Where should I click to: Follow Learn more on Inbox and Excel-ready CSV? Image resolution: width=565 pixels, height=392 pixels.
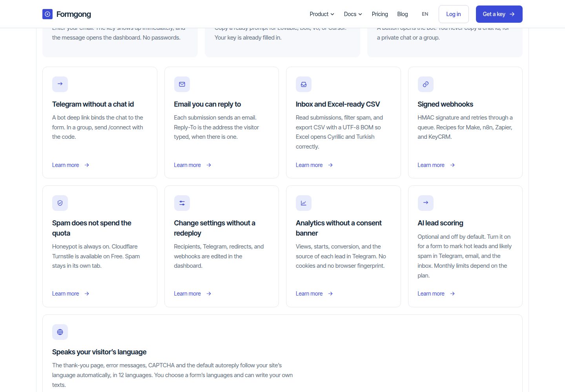tap(314, 165)
